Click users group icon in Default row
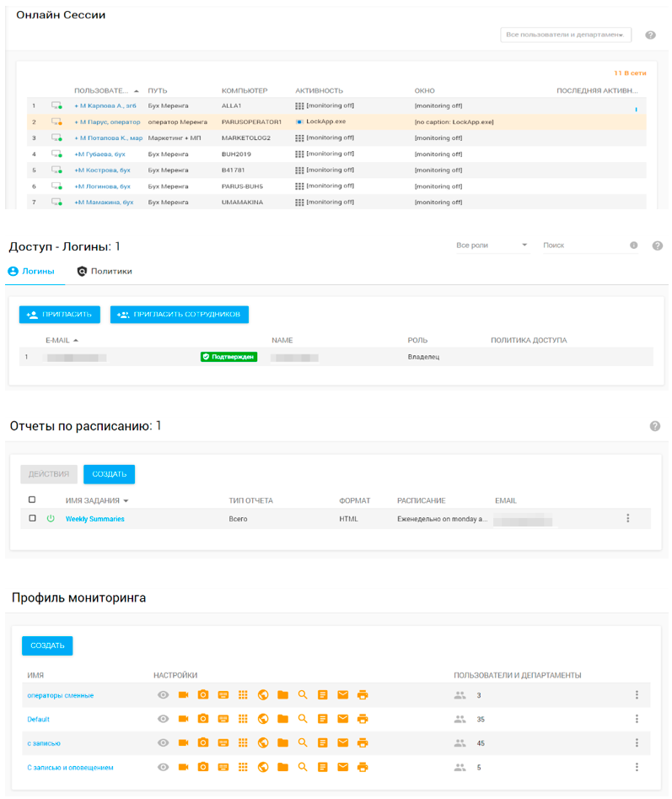Viewport: 672px width, 799px height. coord(460,719)
